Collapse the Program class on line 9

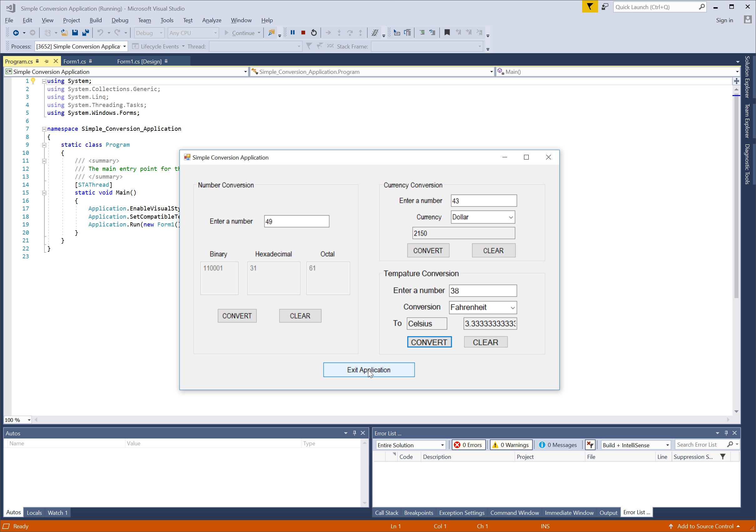point(44,145)
